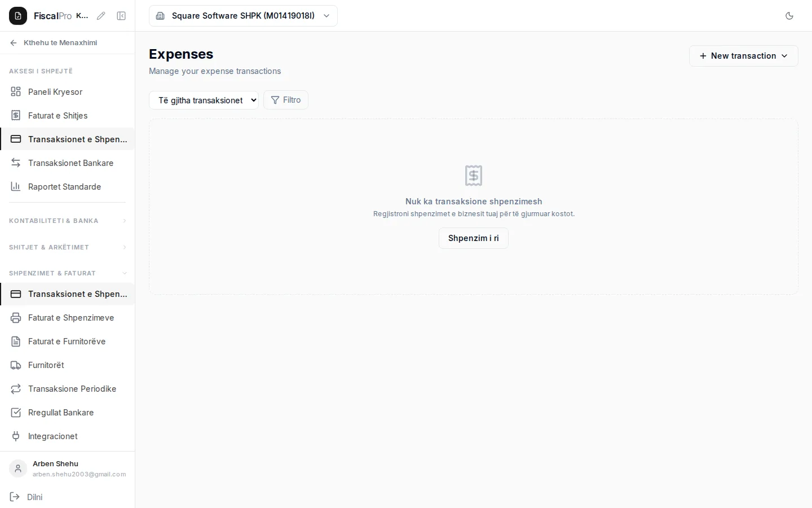This screenshot has height=508, width=812.
Task: Click the back arrow icon near Kthehu
Action: 14,43
